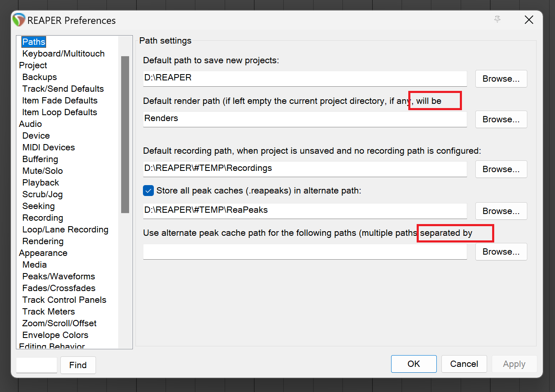Open the Recording preferences page
The height and width of the screenshot is (392, 555).
[x=43, y=218]
